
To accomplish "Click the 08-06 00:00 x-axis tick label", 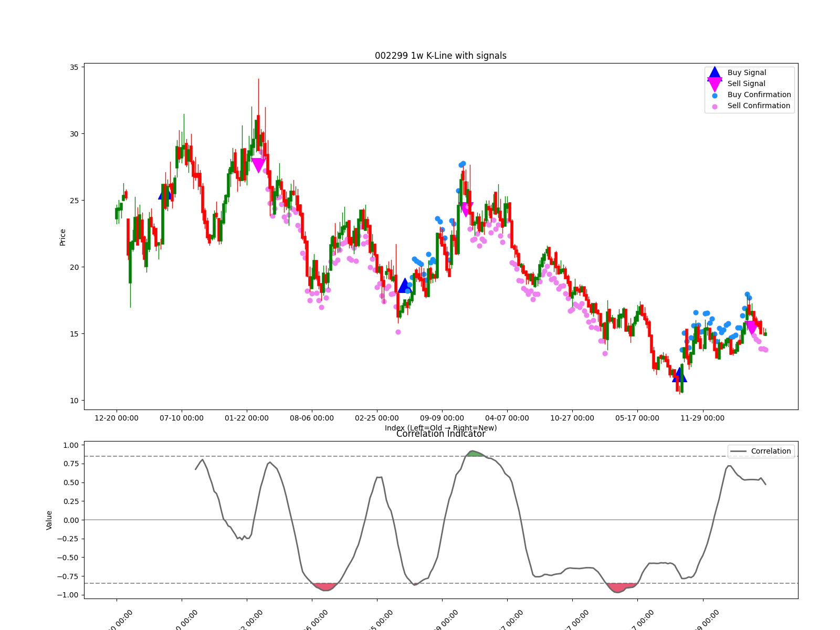I will tap(312, 418).
